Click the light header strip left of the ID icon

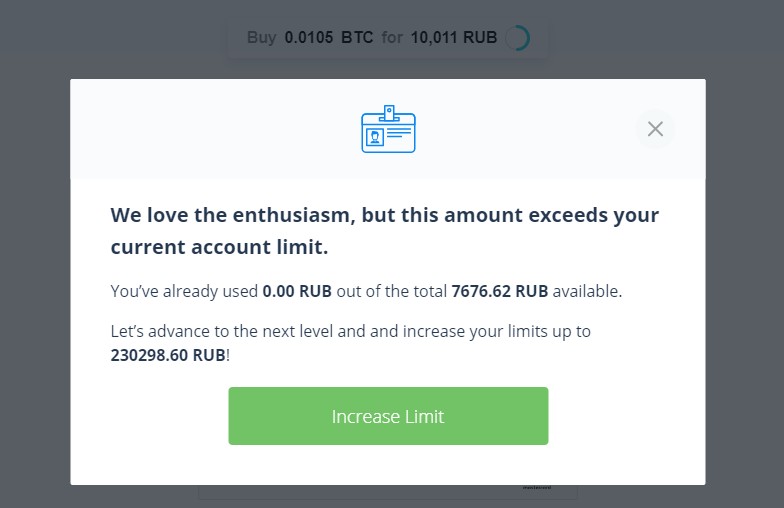215,129
